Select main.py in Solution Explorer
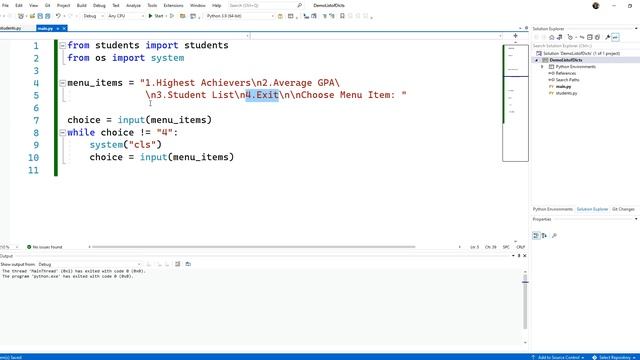The width and height of the screenshot is (640, 360). point(563,87)
